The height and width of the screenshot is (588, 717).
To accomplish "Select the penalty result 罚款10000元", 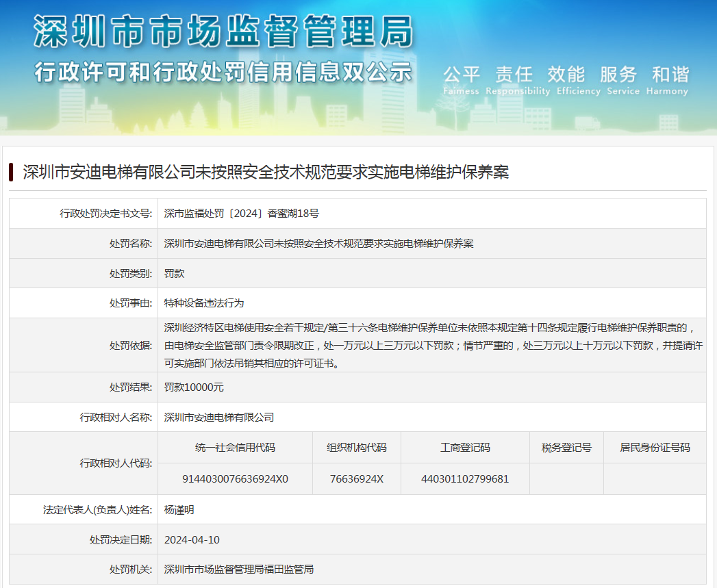I will 194,387.
